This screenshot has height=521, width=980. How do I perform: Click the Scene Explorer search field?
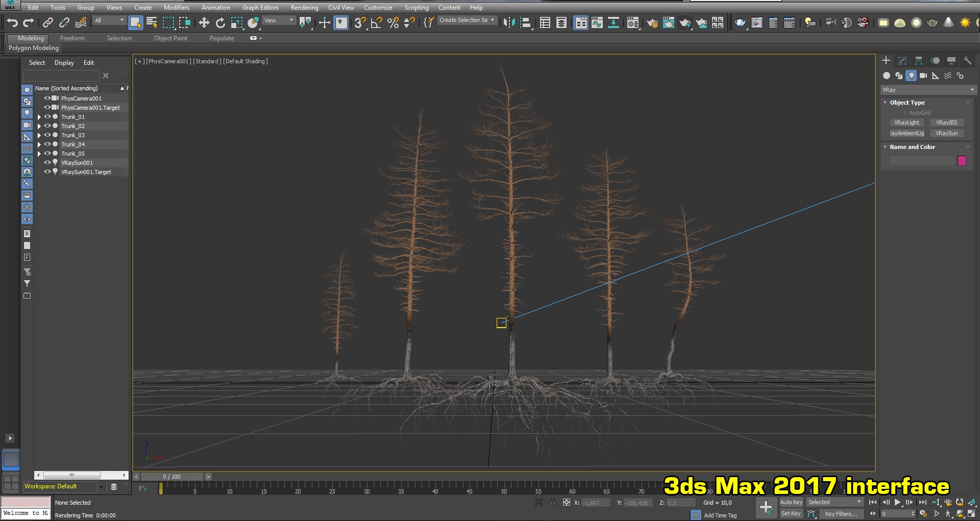coord(62,76)
